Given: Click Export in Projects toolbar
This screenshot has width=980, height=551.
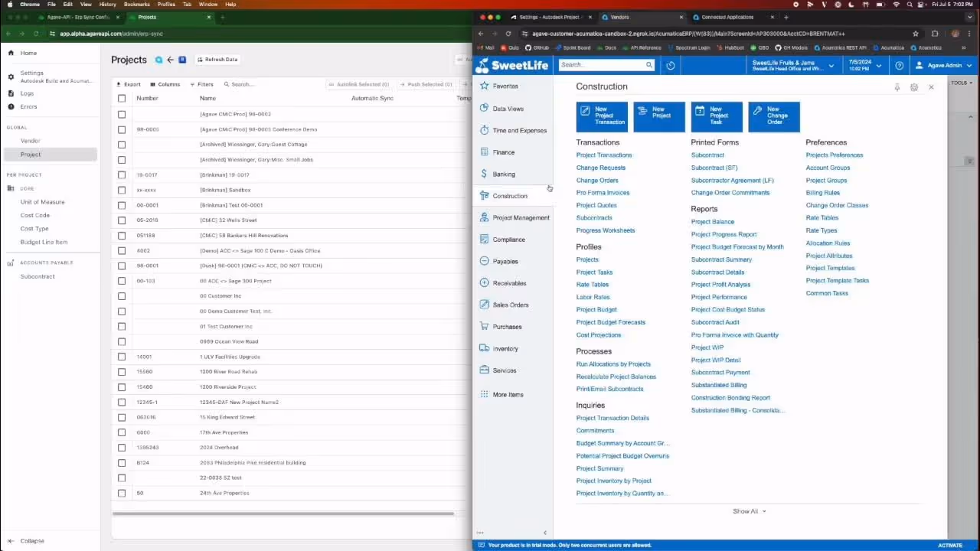Looking at the screenshot, I should tap(128, 84).
